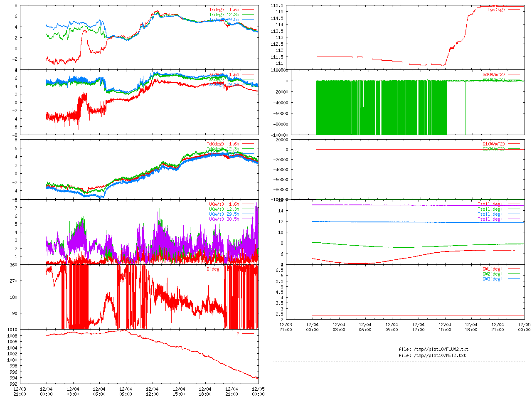Click '12/04 18:00' time label below GW plot
532x399 pixels.
[x=471, y=327]
